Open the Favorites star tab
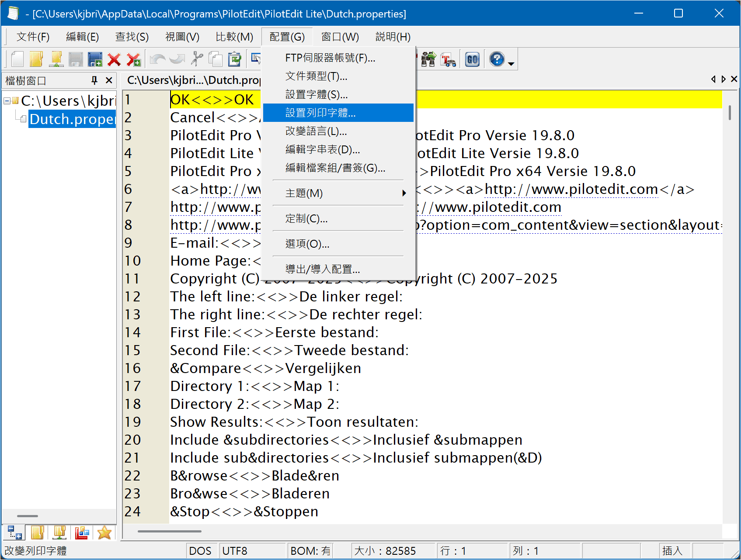Image resolution: width=741 pixels, height=560 pixels. pyautogui.click(x=104, y=532)
